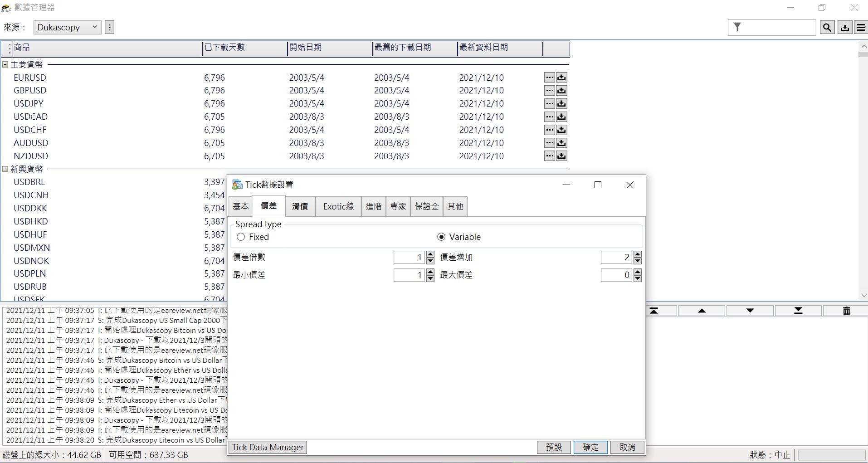The image size is (868, 463).
Task: Open the column chooser dots beside 商品 header
Action: point(10,48)
